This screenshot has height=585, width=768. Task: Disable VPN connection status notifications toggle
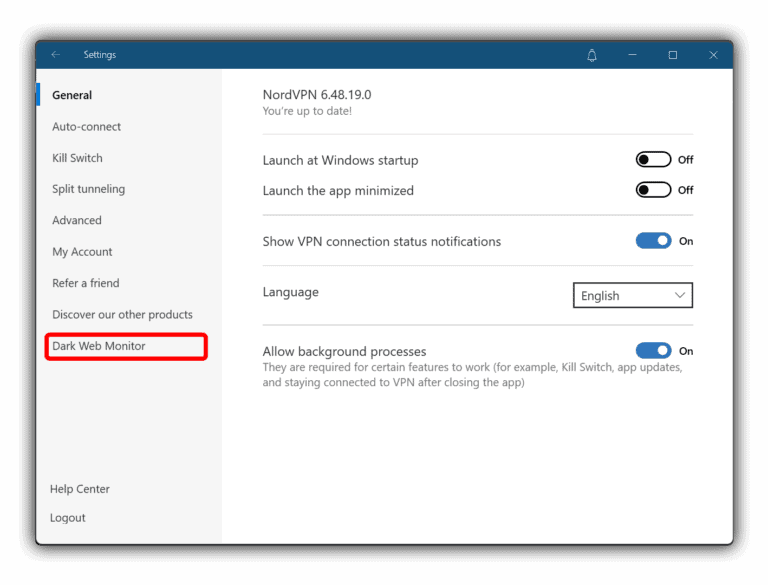653,241
